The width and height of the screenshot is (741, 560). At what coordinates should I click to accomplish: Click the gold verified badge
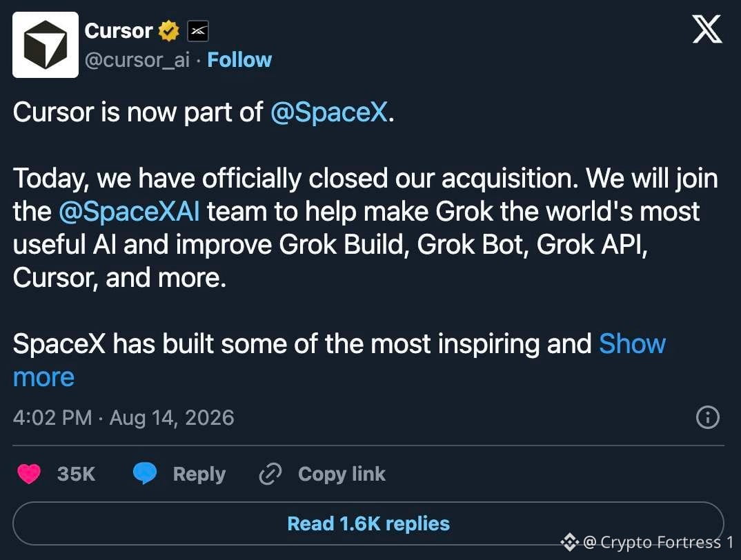coord(169,31)
